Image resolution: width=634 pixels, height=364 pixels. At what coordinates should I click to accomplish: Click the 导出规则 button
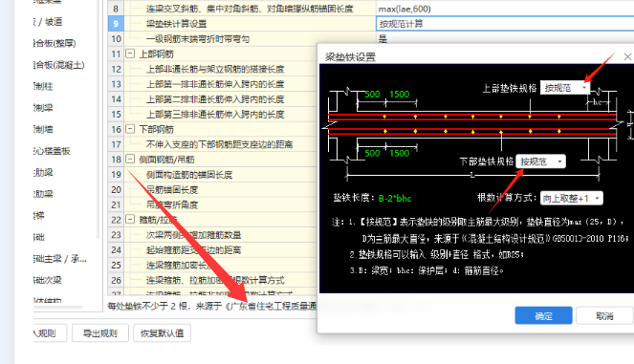(x=100, y=333)
